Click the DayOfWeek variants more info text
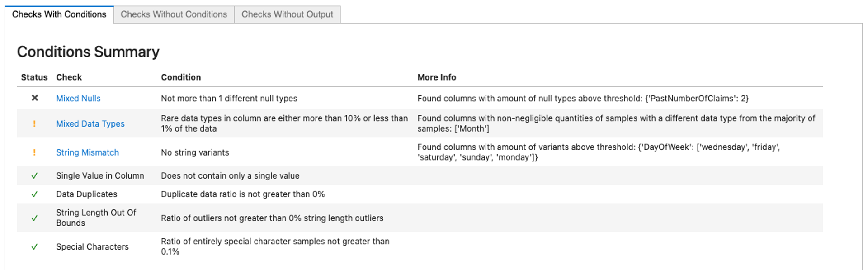This screenshot has height=270, width=868. click(x=598, y=152)
